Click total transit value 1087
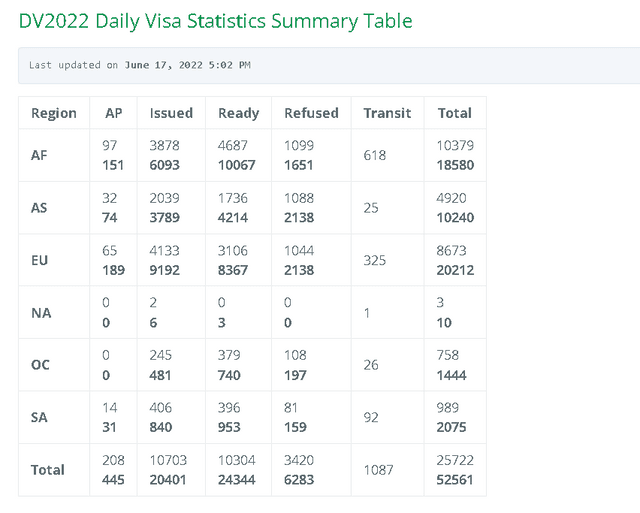The image size is (640, 513). 378,470
